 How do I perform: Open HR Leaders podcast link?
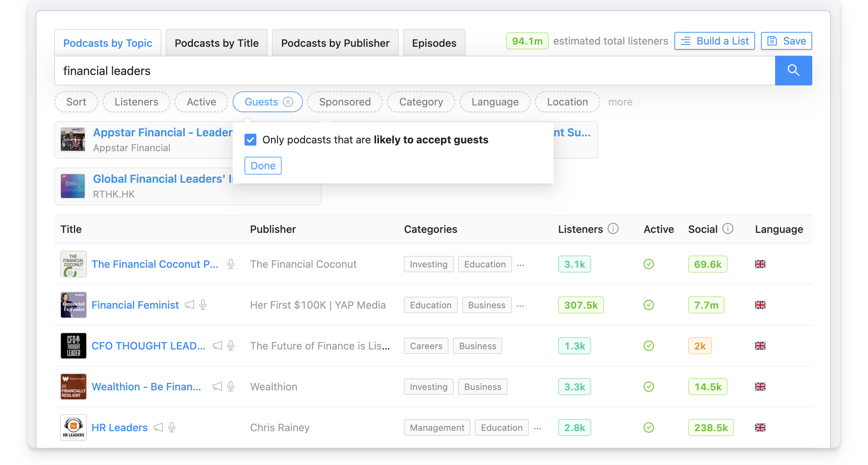(x=120, y=427)
